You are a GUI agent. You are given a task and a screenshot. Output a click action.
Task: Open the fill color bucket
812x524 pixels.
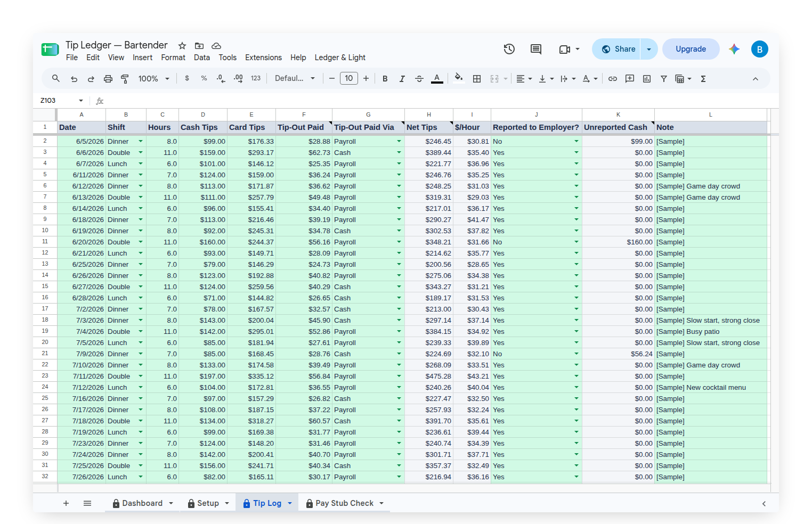click(459, 78)
